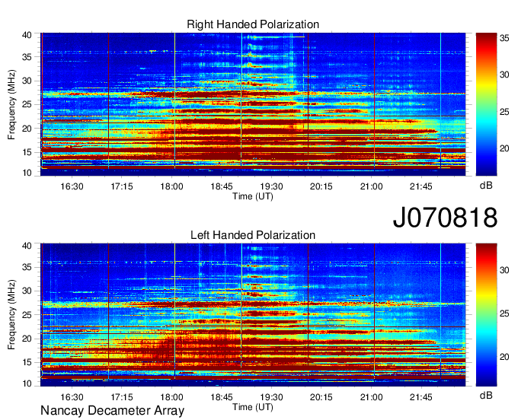The height and width of the screenshot is (420, 518).
Task: Click the Right Handed plot's dB colorbar
Action: [486, 104]
